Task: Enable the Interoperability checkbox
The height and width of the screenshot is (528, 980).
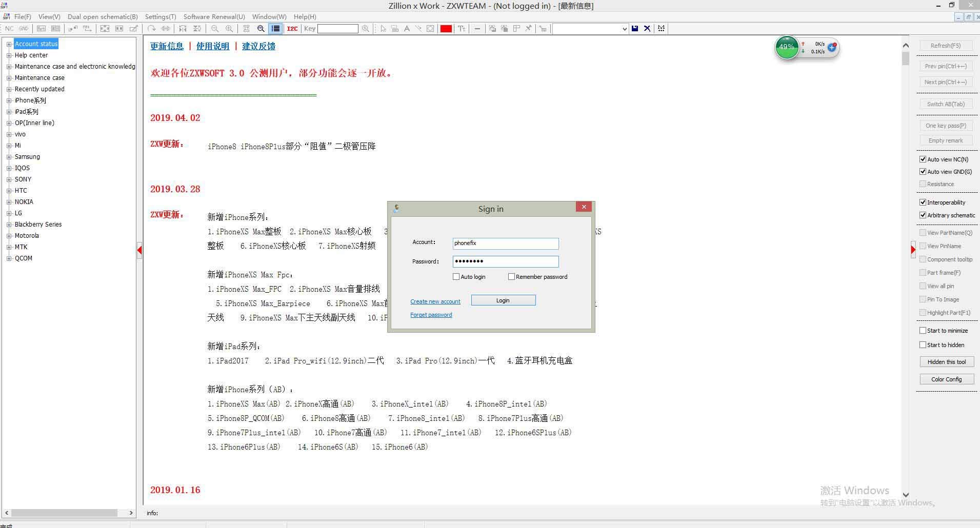Action: [x=923, y=202]
